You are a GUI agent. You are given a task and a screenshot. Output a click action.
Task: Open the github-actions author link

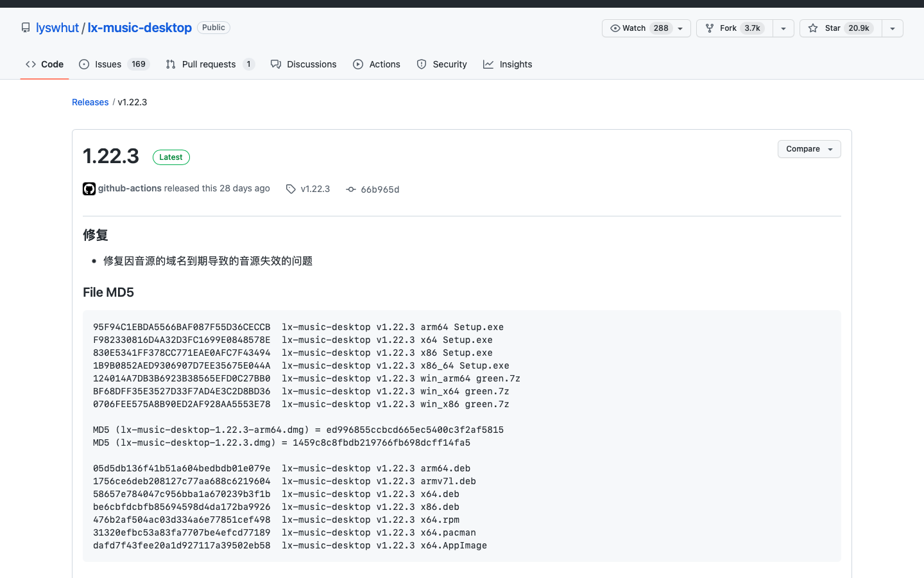click(130, 188)
